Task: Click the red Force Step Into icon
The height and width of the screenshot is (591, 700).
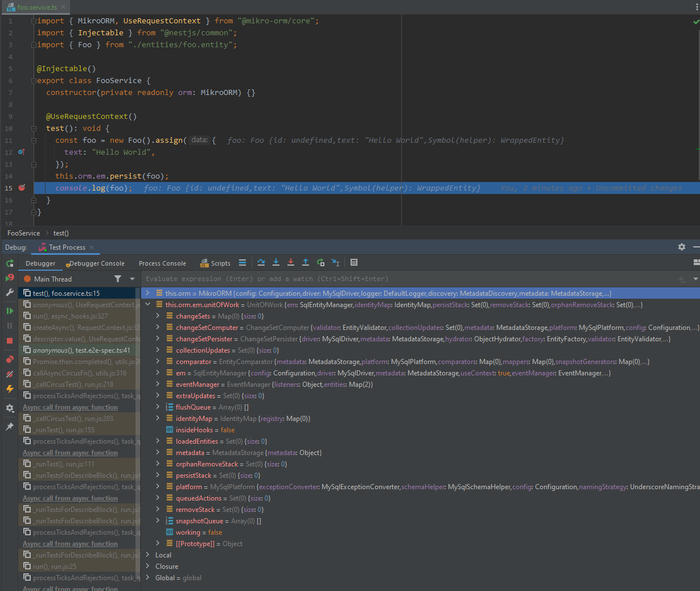Action: 291,262
